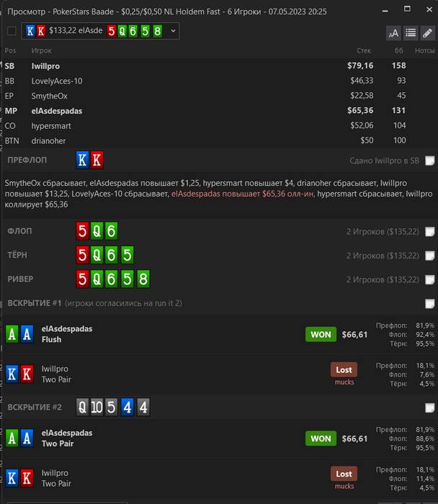The height and width of the screenshot is (504, 438).
Task: Click the Lost badge in ВСКРЫТИЕ #1
Action: [344, 369]
